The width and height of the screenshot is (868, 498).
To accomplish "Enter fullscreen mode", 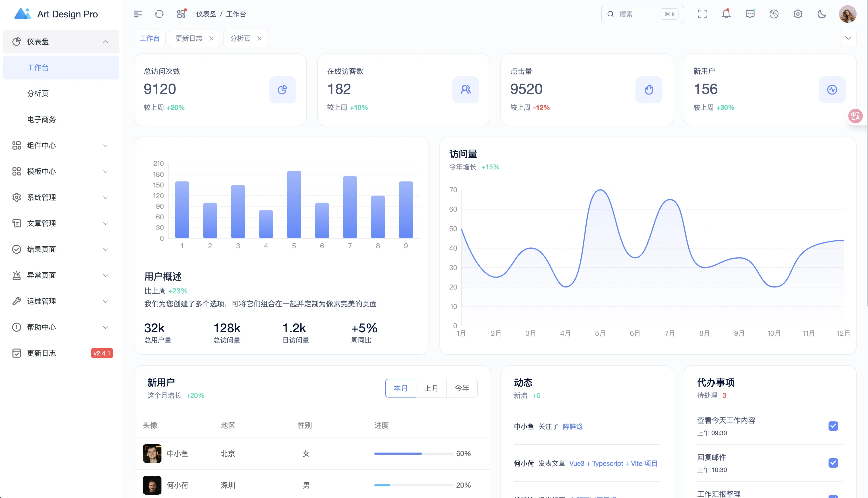I will pos(702,14).
